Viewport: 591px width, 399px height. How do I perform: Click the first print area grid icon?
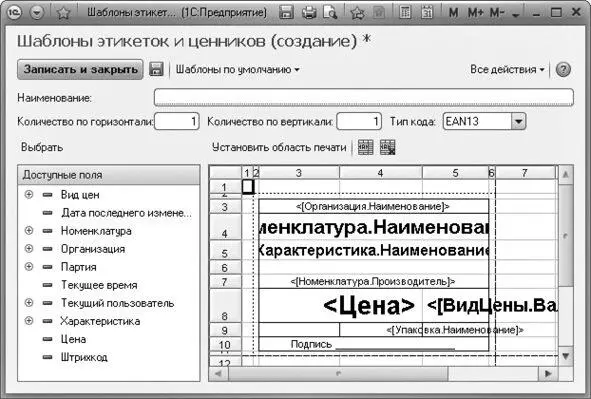click(x=365, y=147)
